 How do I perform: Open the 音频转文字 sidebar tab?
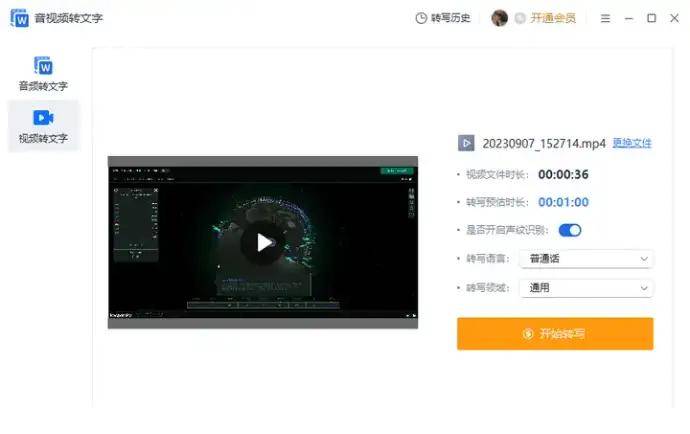coord(43,74)
